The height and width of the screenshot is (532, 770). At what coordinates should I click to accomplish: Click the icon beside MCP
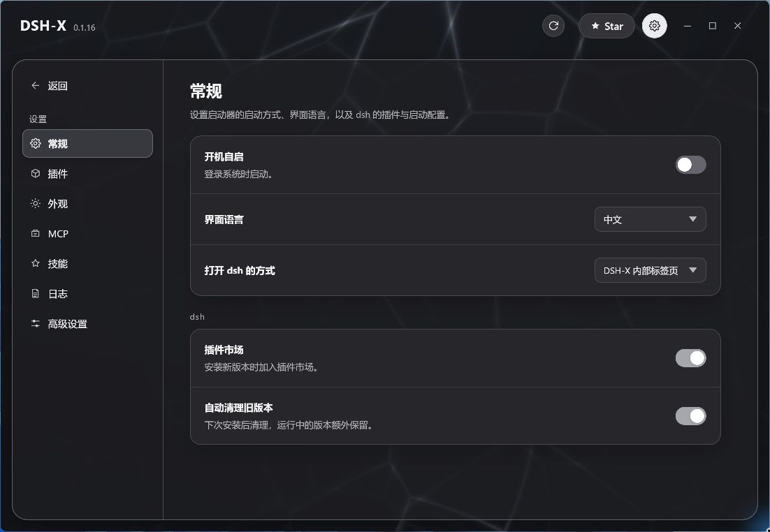pos(36,234)
